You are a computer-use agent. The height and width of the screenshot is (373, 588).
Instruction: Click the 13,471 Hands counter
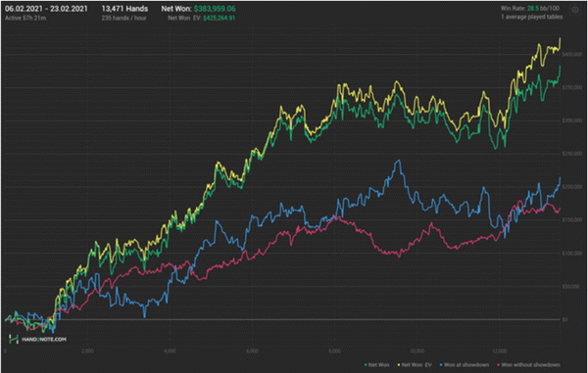click(124, 9)
